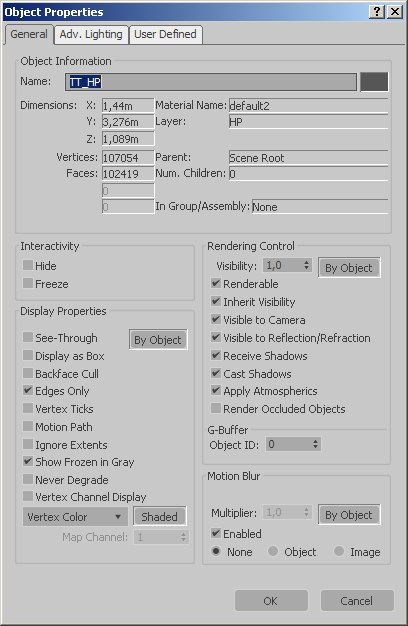Confirm with the OK button
This screenshot has width=408, height=626.
[x=271, y=600]
